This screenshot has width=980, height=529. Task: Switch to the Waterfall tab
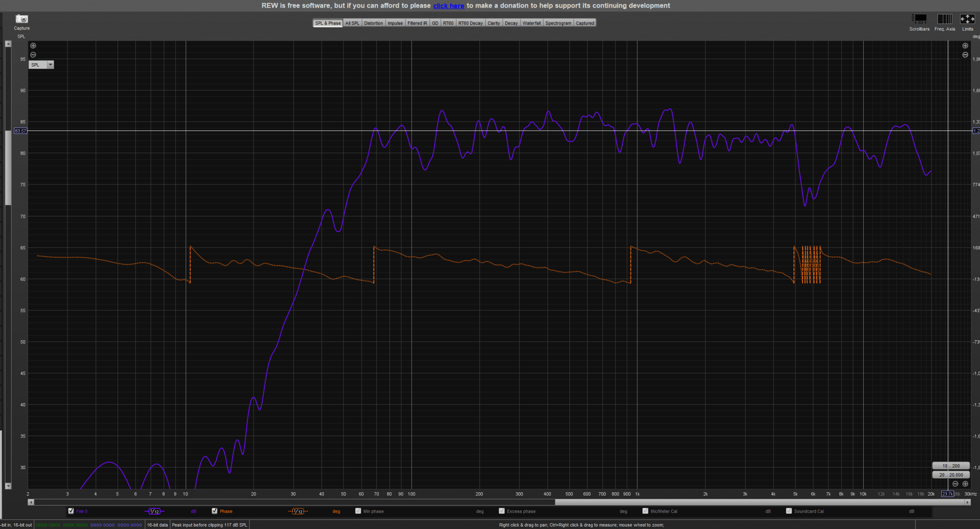[532, 23]
